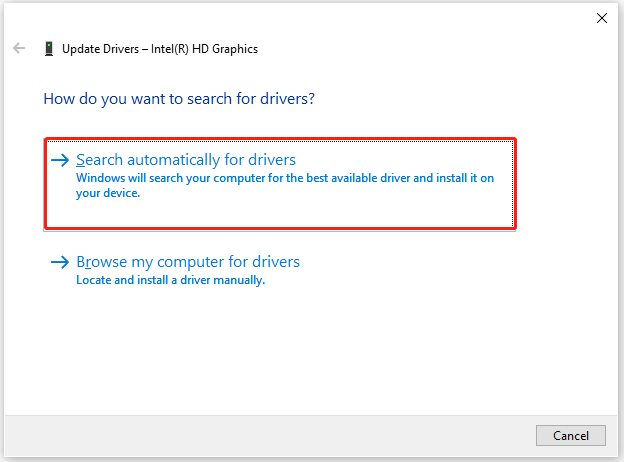Viewport: 624px width, 462px height.
Task: Click the word 'Search' in the first option
Action: coord(98,160)
